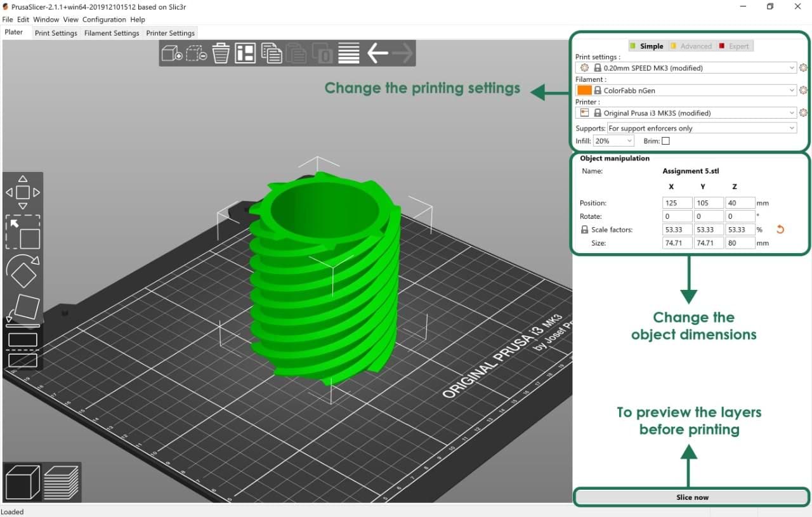Click the greyed-out Paste icon
The image size is (812, 517).
[296, 54]
